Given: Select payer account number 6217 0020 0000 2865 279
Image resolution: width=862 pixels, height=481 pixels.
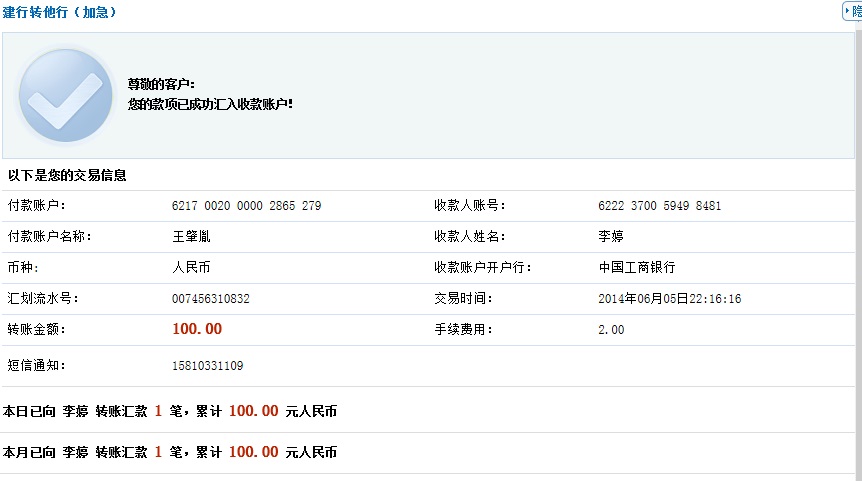Looking at the screenshot, I should [246, 206].
